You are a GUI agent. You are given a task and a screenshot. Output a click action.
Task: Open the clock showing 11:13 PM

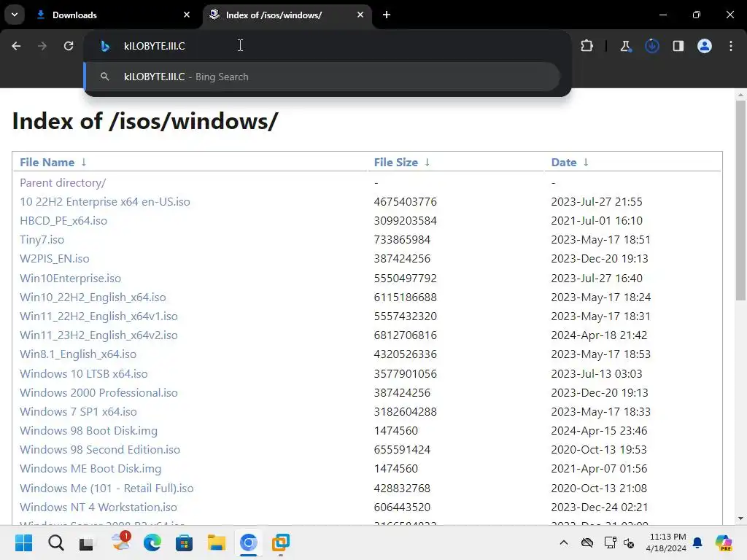click(667, 542)
